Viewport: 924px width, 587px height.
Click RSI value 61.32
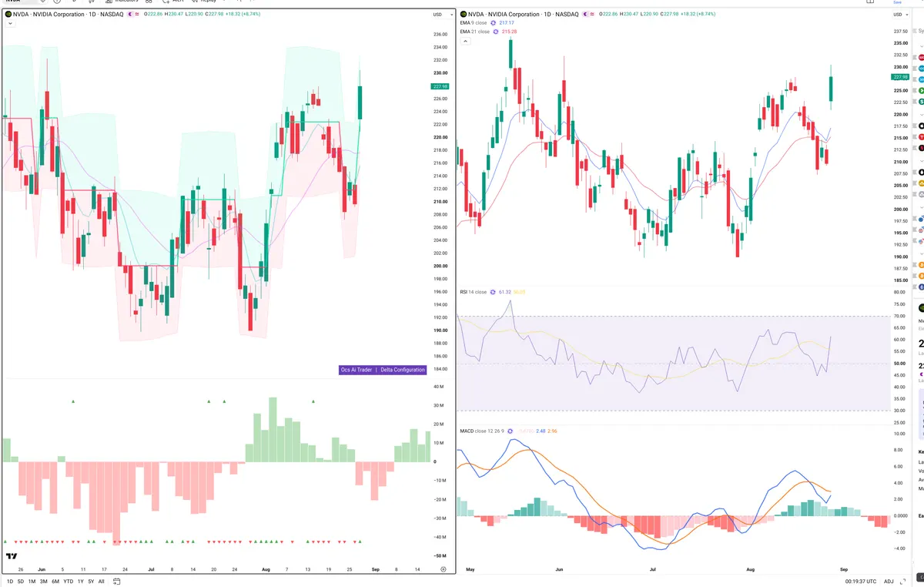[x=505, y=292]
